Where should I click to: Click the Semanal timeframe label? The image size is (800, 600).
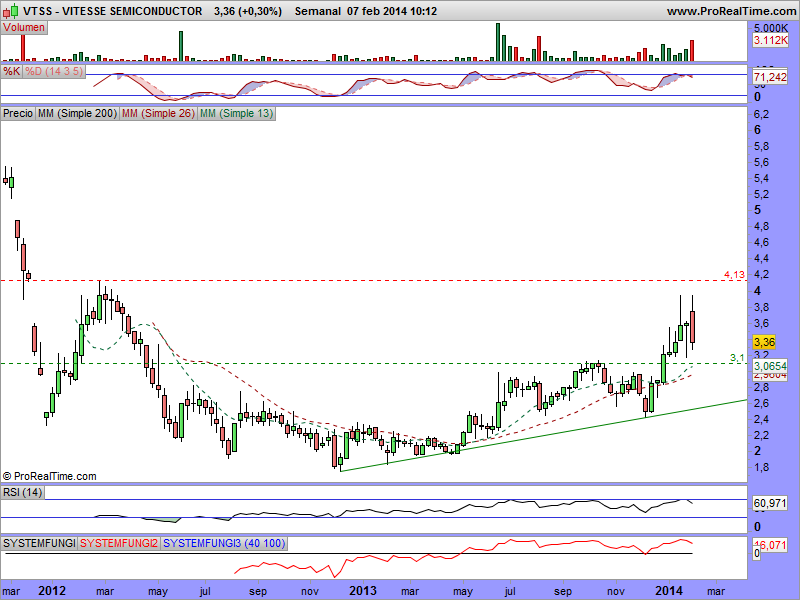[317, 11]
